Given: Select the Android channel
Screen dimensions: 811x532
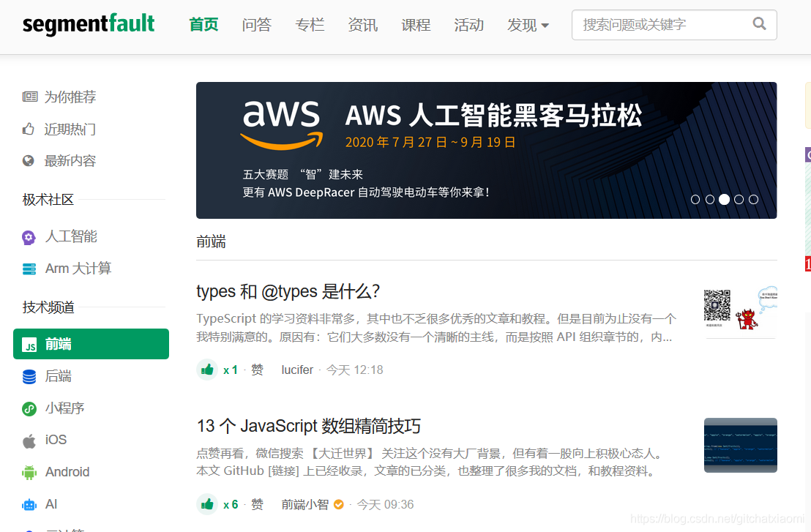Looking at the screenshot, I should (67, 472).
